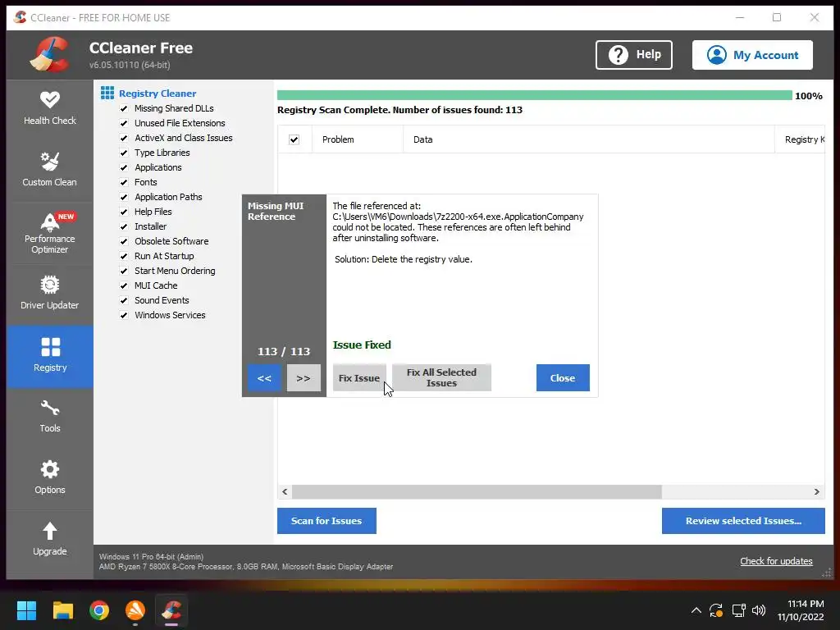Image resolution: width=840 pixels, height=630 pixels.
Task: Click the CCleaner logo in the header
Action: click(49, 54)
